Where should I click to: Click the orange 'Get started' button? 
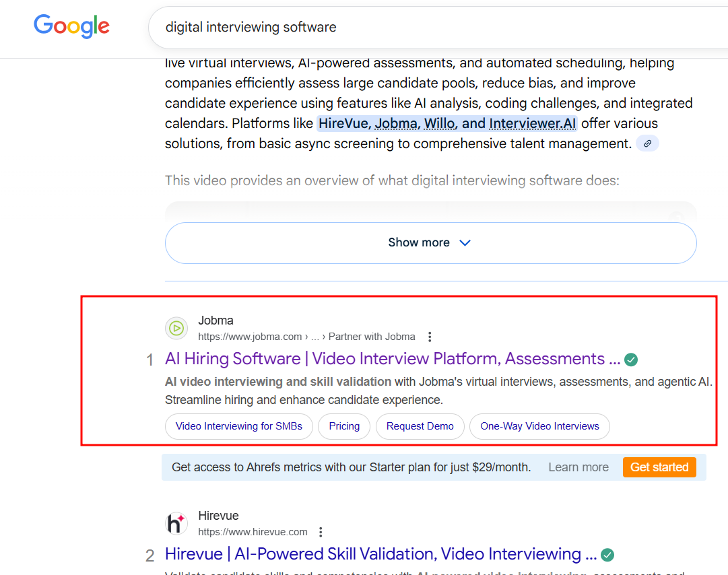[659, 467]
